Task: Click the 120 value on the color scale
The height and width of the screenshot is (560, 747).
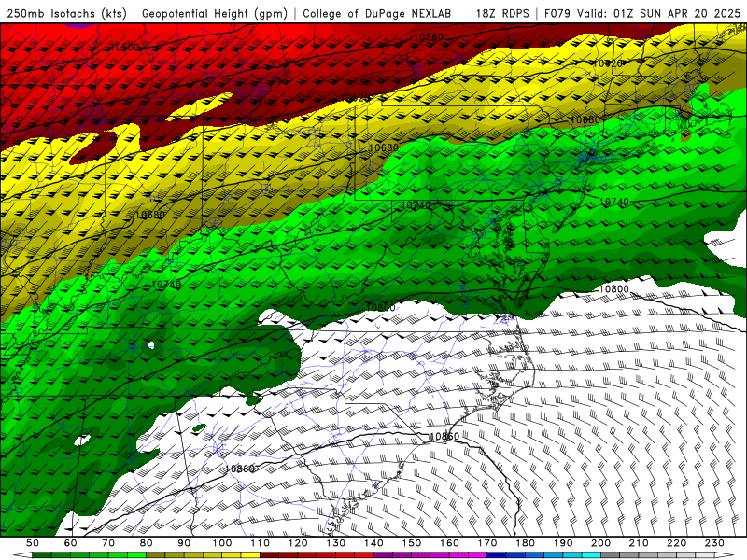Action: pos(298,543)
